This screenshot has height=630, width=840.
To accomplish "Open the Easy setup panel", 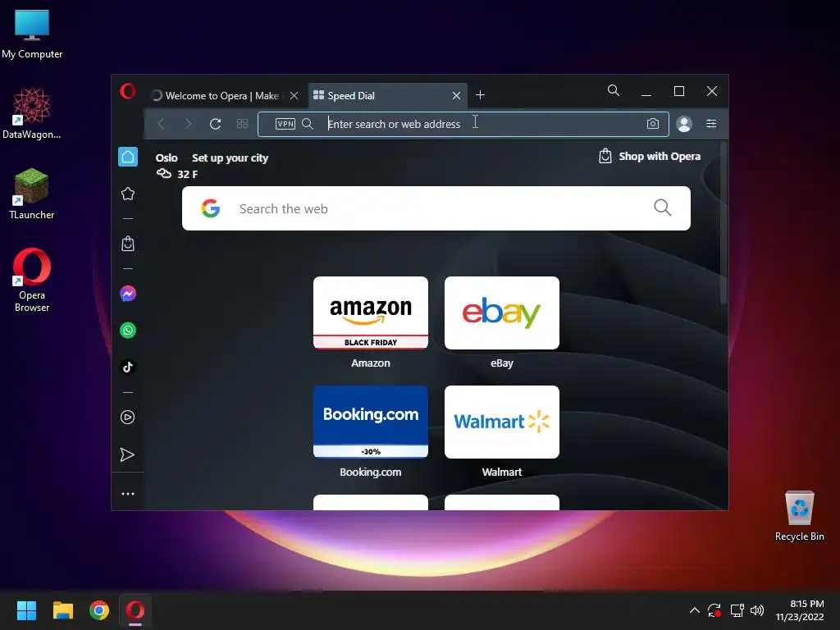I will pyautogui.click(x=711, y=124).
